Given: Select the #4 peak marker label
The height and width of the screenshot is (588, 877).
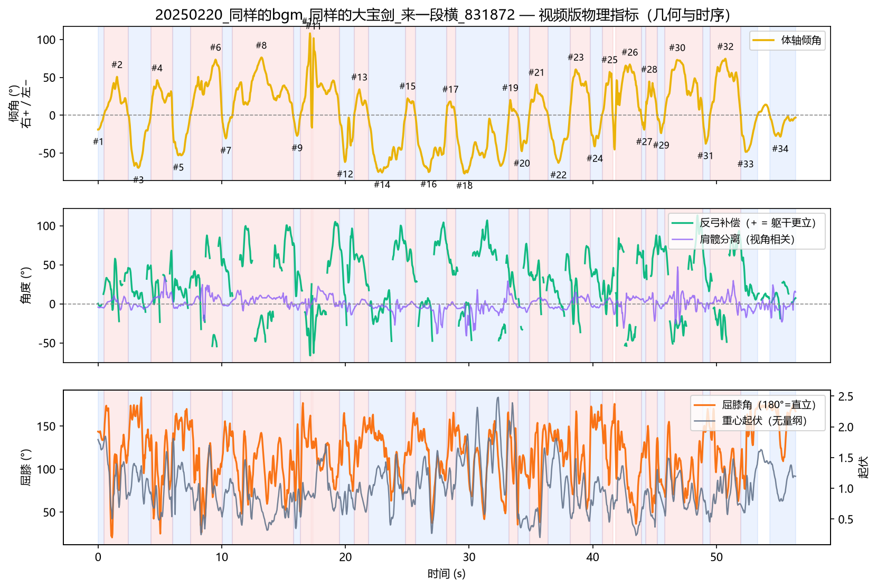Looking at the screenshot, I should tap(157, 68).
